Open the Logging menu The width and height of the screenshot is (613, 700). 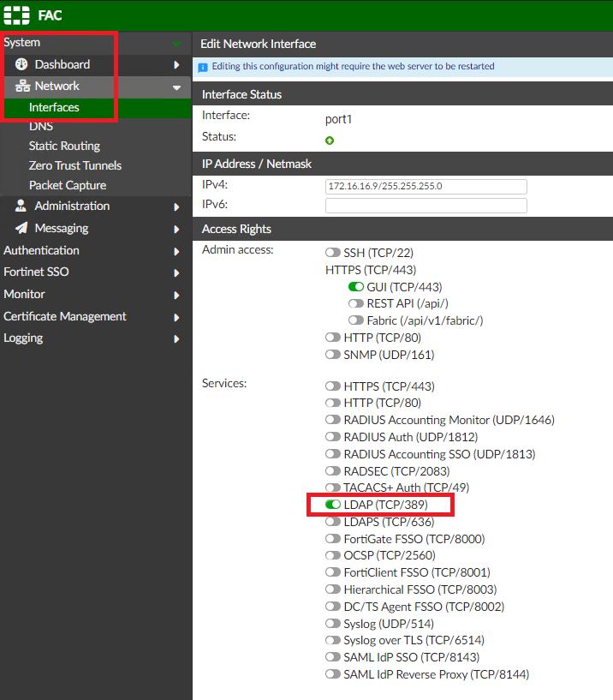(x=23, y=338)
